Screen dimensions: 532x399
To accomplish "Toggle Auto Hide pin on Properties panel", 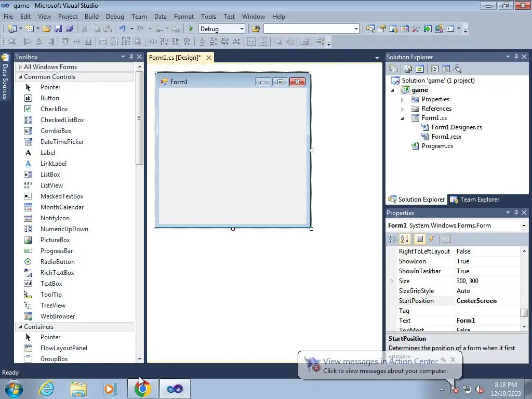I will [516, 212].
